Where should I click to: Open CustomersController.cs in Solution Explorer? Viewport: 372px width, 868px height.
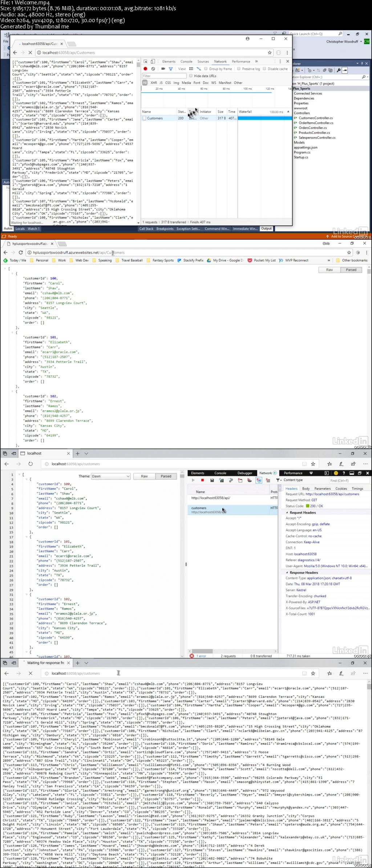click(315, 118)
